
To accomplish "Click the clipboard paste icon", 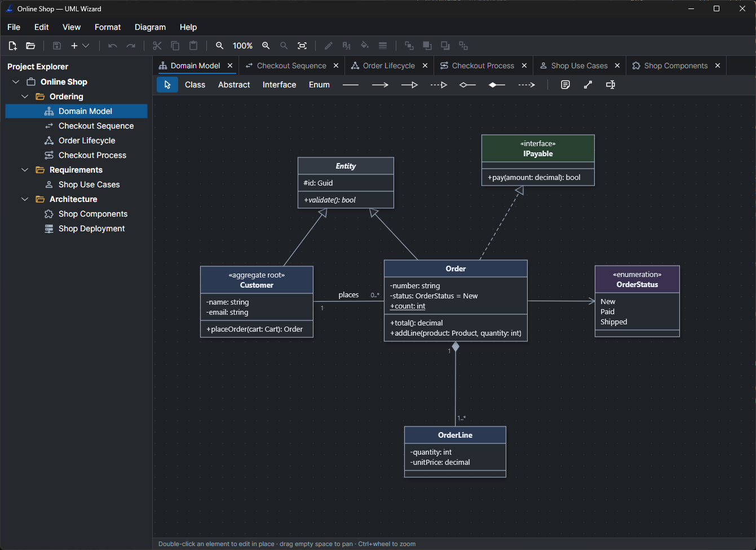I will [193, 46].
